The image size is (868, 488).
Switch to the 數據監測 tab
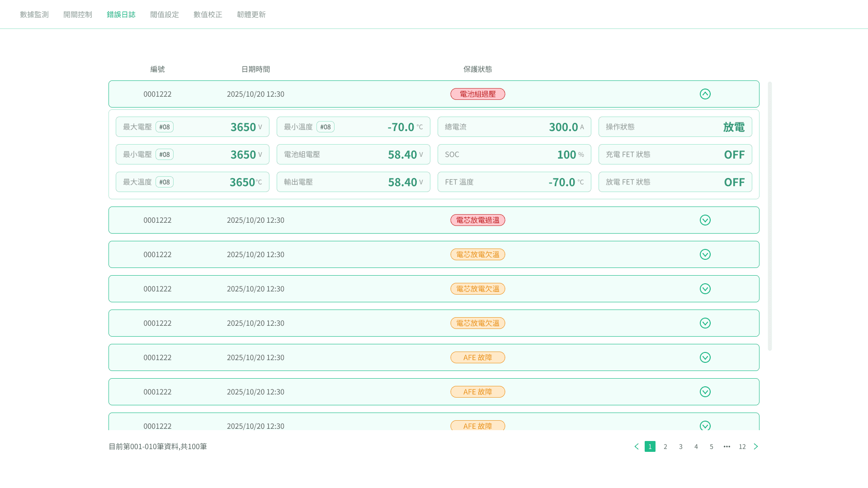click(x=34, y=14)
